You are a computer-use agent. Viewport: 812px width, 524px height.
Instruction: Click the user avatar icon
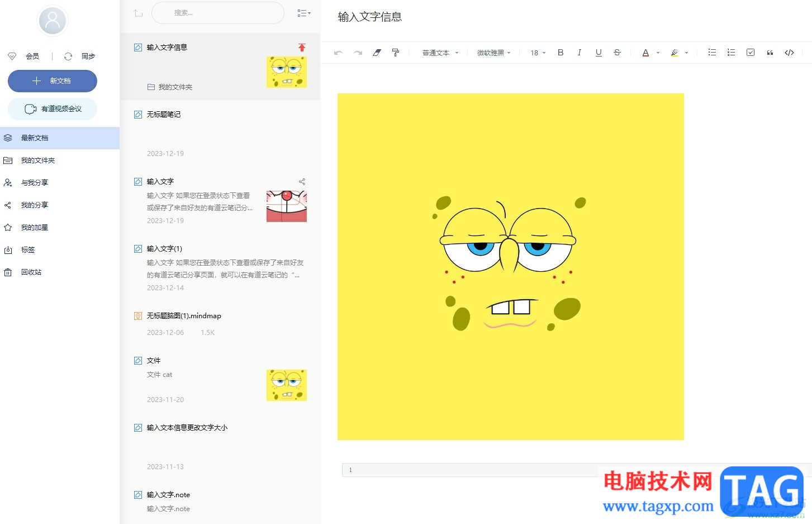[x=53, y=21]
